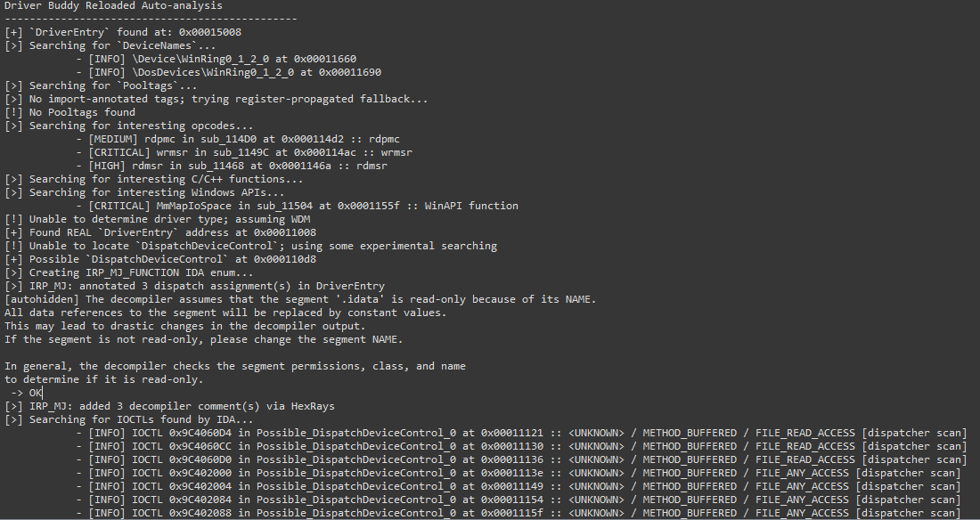Click the possible DispatchDeviceControl address 0x000110d8
The height and width of the screenshot is (520, 980).
pyautogui.click(x=284, y=259)
